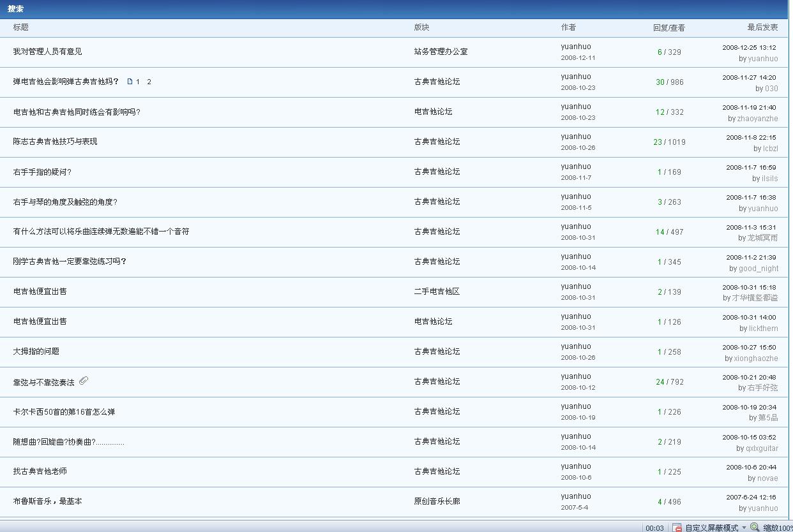The width and height of the screenshot is (793, 532).
Task: Open the 右手手指的疑问 thread
Action: (x=42, y=172)
